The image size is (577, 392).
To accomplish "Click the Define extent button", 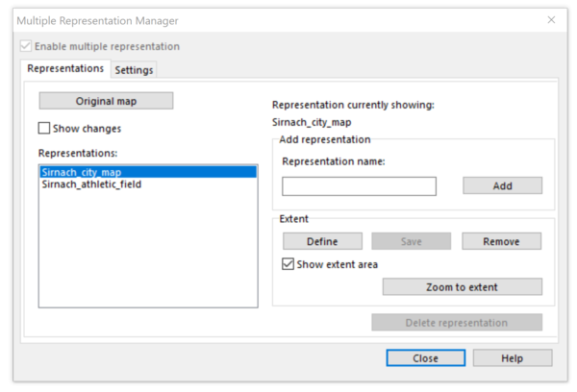I will click(x=322, y=241).
